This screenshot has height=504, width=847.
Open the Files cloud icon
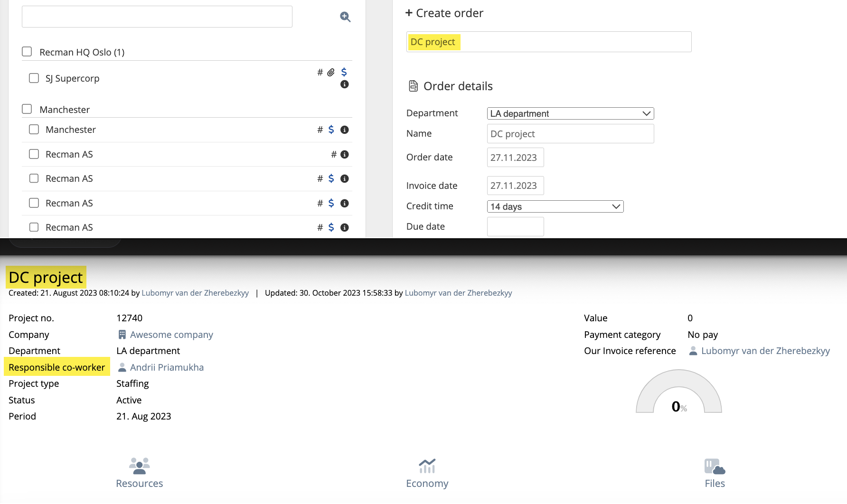(x=715, y=466)
